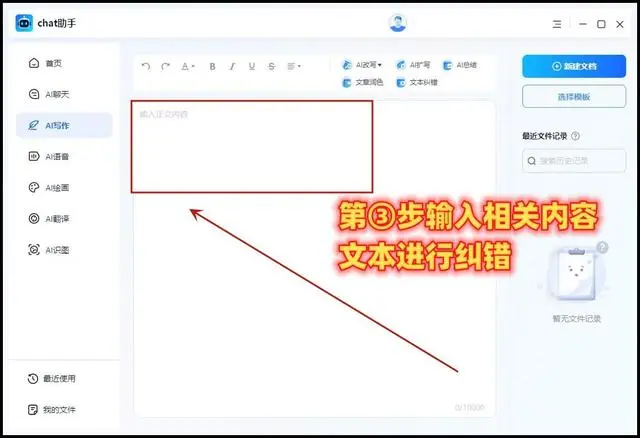Image resolution: width=640 pixels, height=438 pixels.
Task: Open the text alignment dropdown
Action: [294, 66]
